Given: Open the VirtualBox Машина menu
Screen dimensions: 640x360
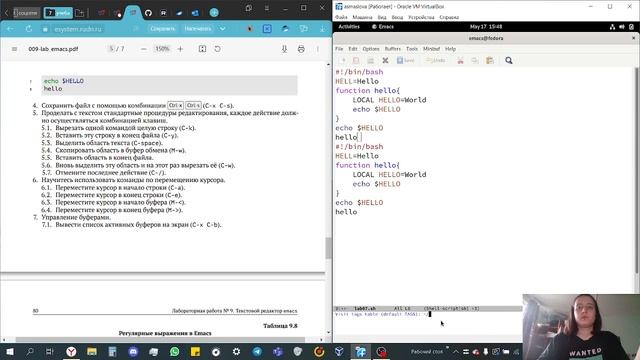Looking at the screenshot, I should [x=362, y=18].
